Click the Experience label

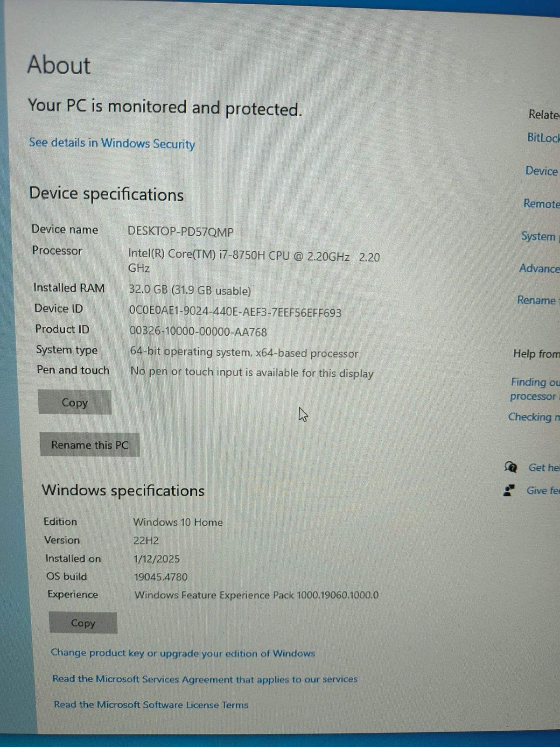click(73, 594)
